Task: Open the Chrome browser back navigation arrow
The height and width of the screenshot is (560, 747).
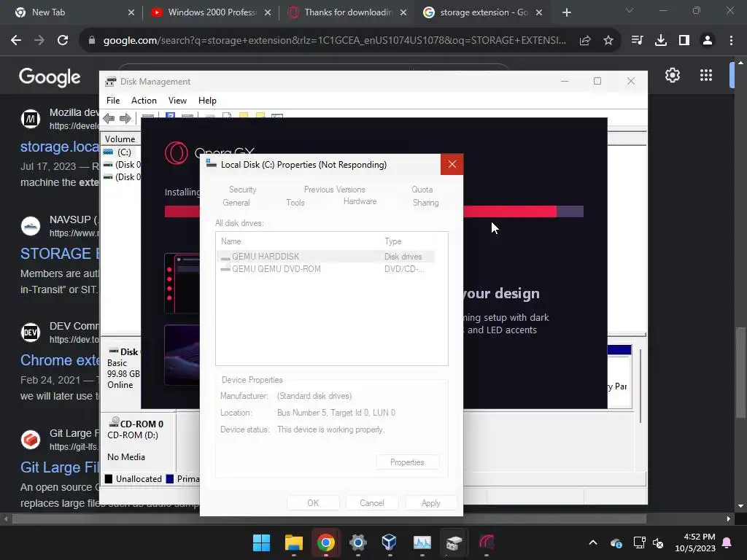Action: point(16,41)
